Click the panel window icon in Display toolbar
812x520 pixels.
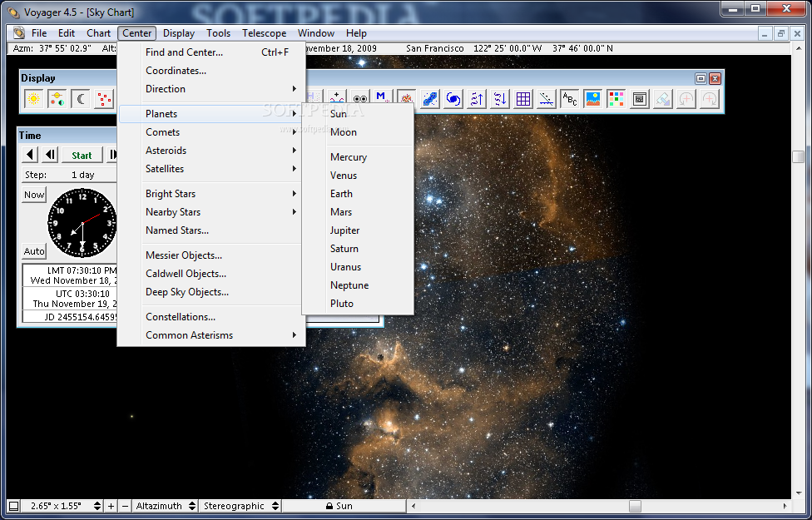[640, 98]
